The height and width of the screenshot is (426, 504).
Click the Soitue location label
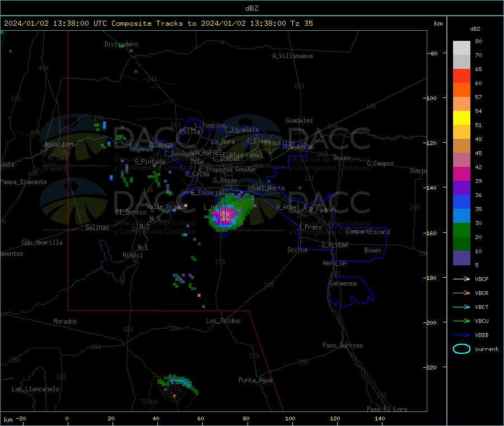[297, 250]
